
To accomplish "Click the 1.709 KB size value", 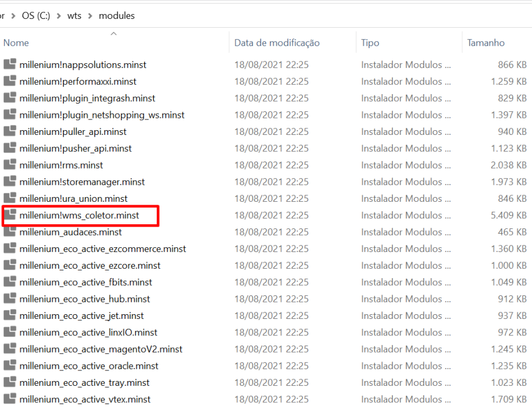I will [x=508, y=399].
